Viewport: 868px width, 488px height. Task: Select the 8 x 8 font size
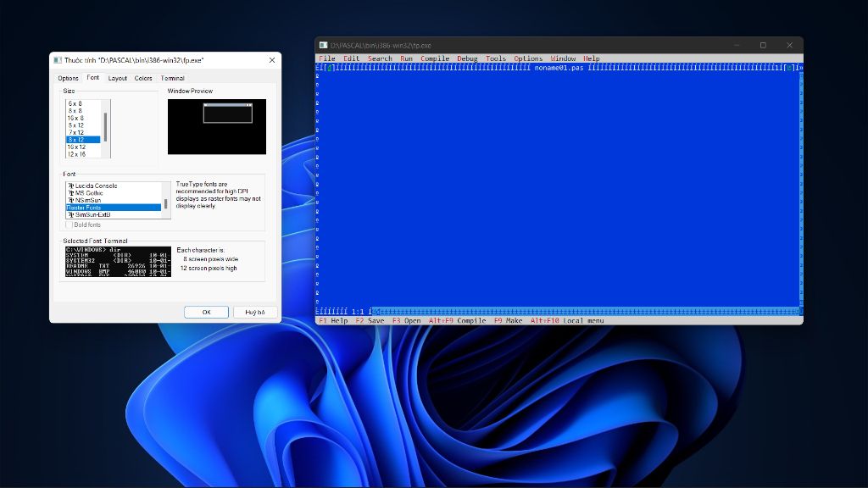tap(83, 111)
